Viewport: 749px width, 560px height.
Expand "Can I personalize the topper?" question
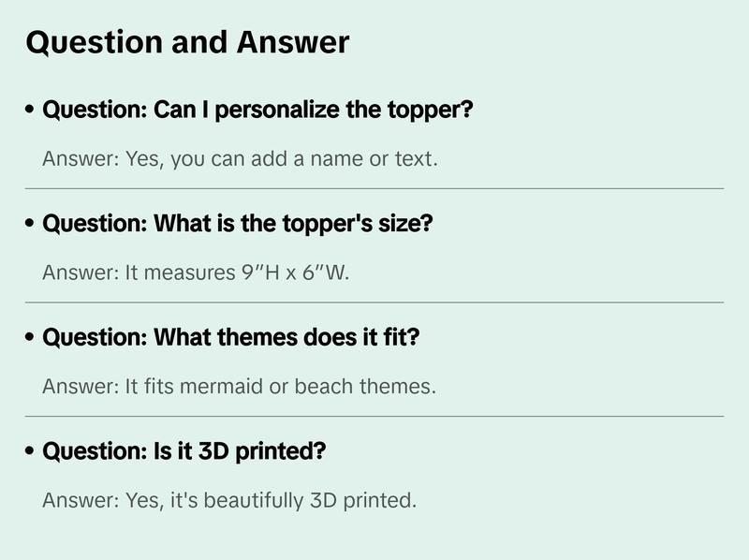coord(257,111)
